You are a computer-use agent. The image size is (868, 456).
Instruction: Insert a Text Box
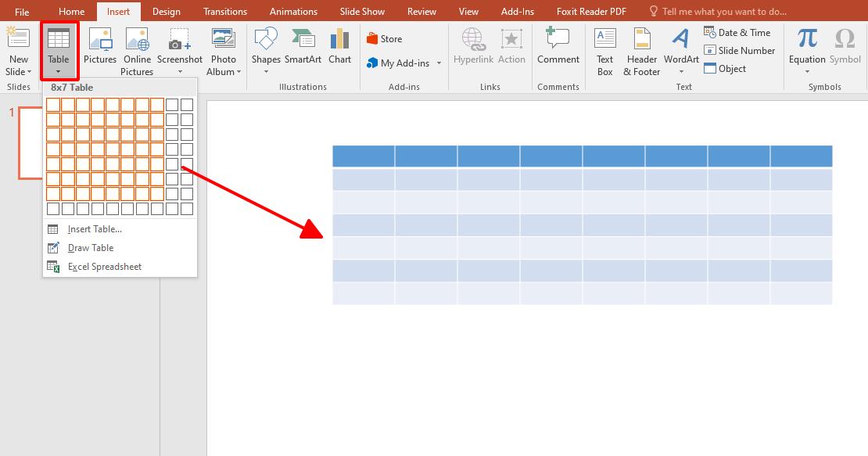click(604, 51)
